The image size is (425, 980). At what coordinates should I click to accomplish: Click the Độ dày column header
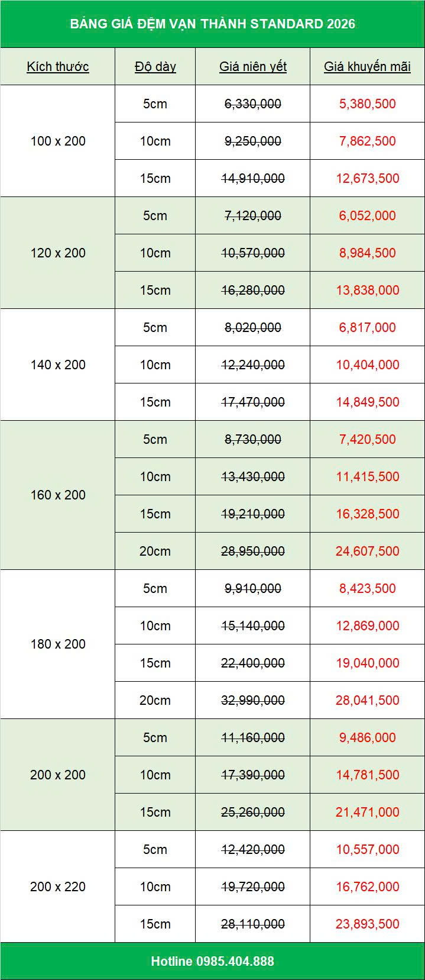pos(155,66)
